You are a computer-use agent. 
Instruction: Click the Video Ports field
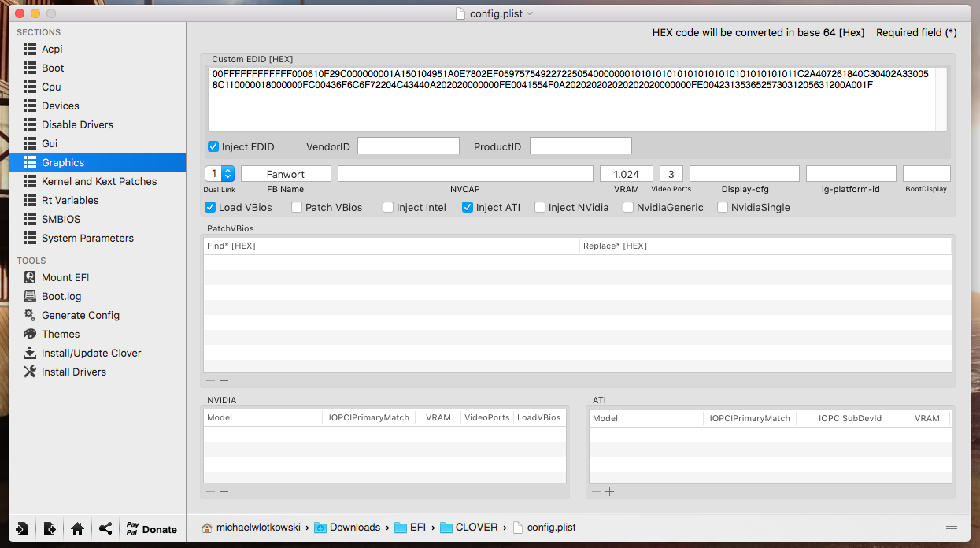(671, 174)
